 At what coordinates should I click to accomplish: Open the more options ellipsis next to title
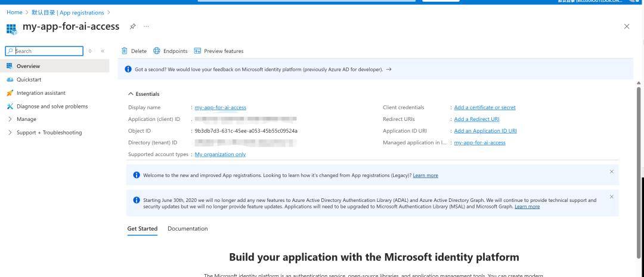pyautogui.click(x=146, y=26)
